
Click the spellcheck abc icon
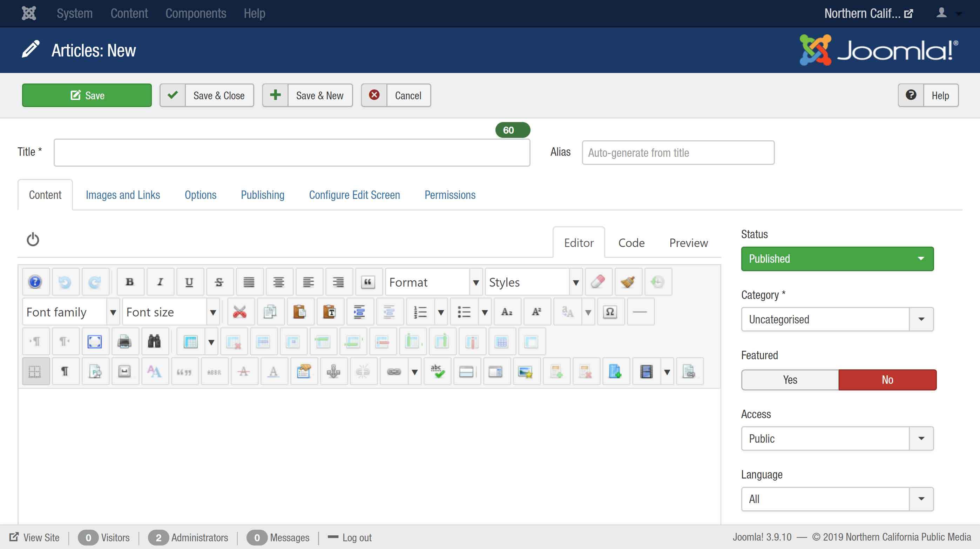click(437, 371)
